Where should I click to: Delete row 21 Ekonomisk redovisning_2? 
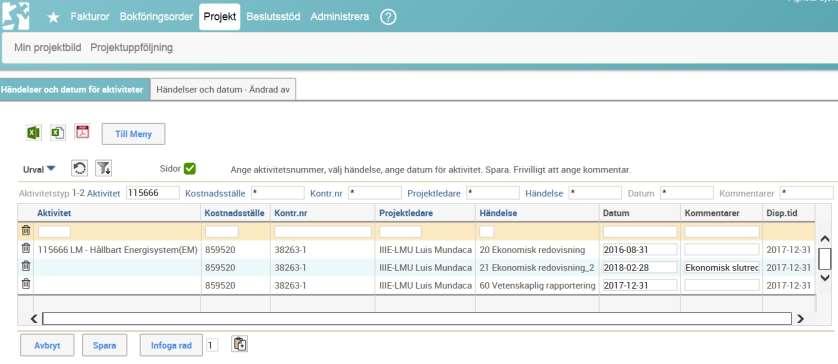click(26, 266)
